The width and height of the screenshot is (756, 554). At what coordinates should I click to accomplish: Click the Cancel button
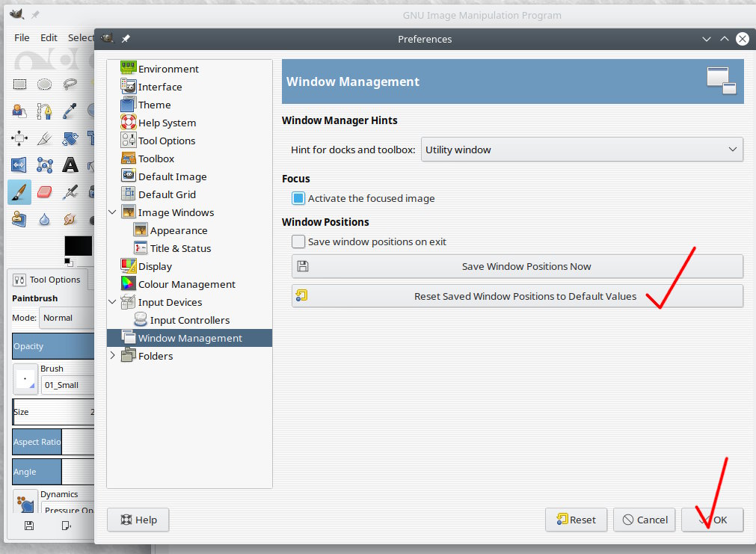point(644,520)
